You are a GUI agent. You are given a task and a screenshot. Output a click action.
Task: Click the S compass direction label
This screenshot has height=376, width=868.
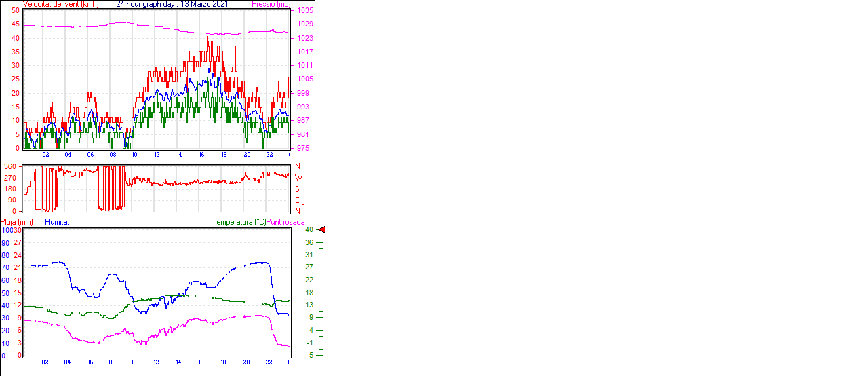[x=298, y=189]
